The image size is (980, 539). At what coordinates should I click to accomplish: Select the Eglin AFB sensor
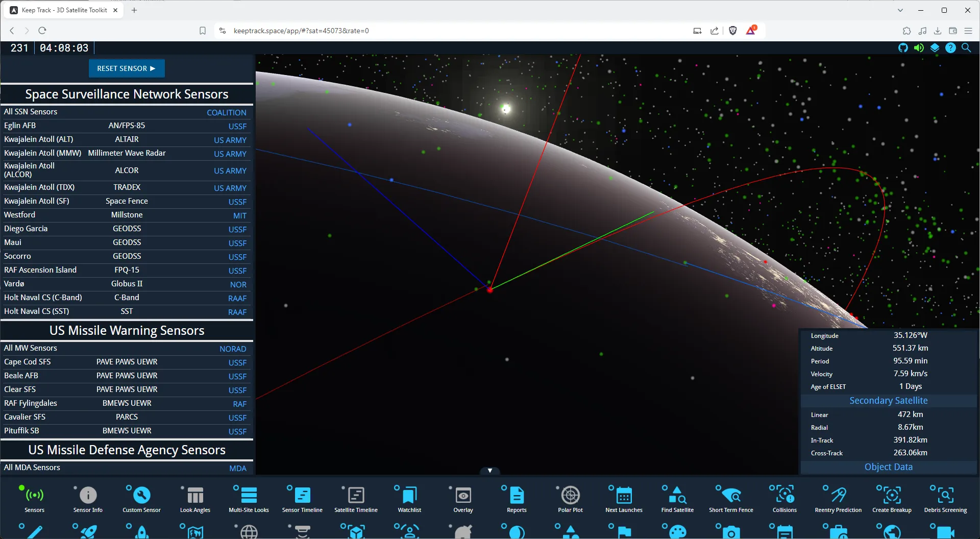(126, 126)
